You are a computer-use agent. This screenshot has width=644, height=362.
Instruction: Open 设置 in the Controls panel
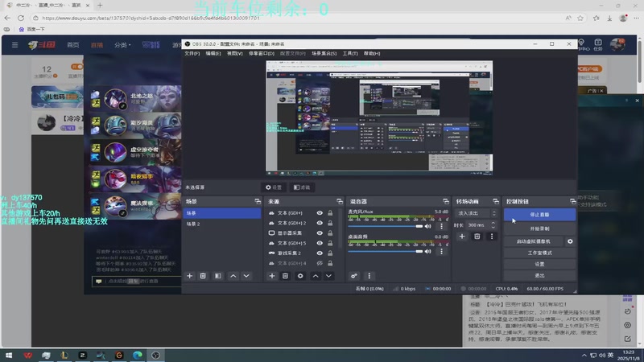click(x=539, y=264)
